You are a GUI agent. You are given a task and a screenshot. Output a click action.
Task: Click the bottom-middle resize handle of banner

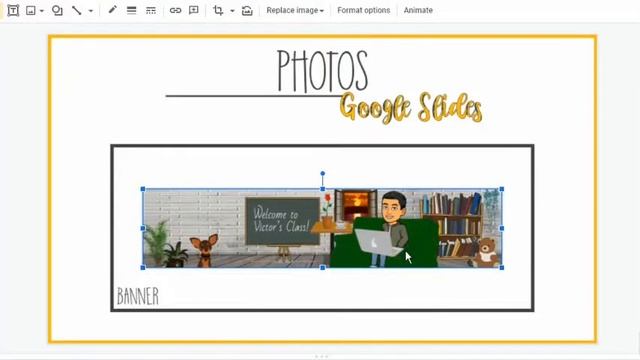(x=322, y=268)
